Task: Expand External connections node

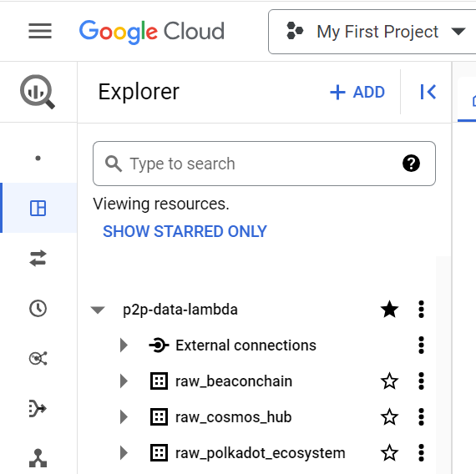Action: [124, 345]
